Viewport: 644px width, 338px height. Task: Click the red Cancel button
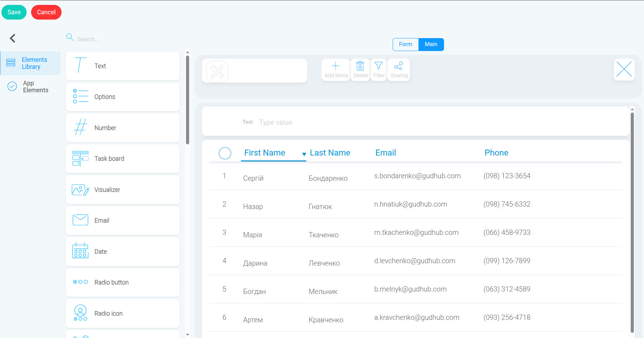(x=46, y=12)
